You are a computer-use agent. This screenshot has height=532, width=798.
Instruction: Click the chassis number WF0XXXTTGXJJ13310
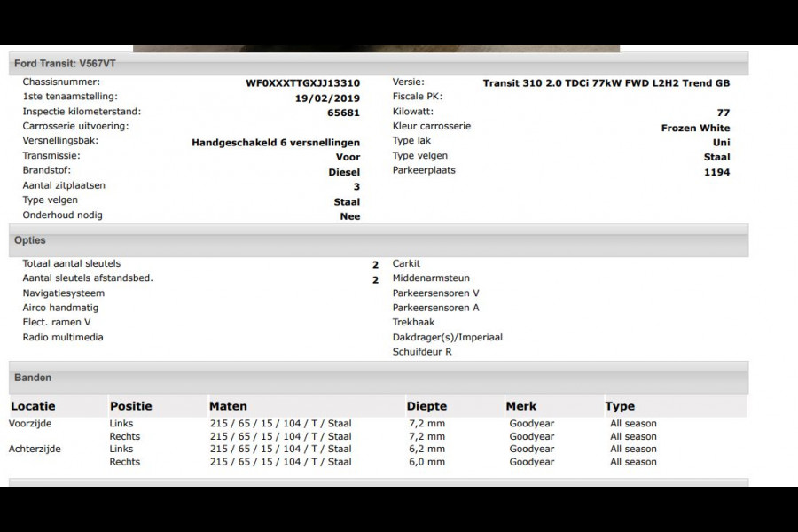(302, 83)
